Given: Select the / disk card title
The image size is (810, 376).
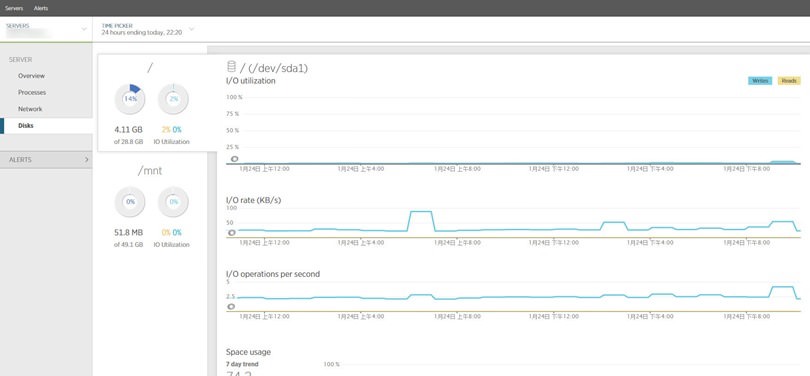Looking at the screenshot, I should tap(150, 68).
